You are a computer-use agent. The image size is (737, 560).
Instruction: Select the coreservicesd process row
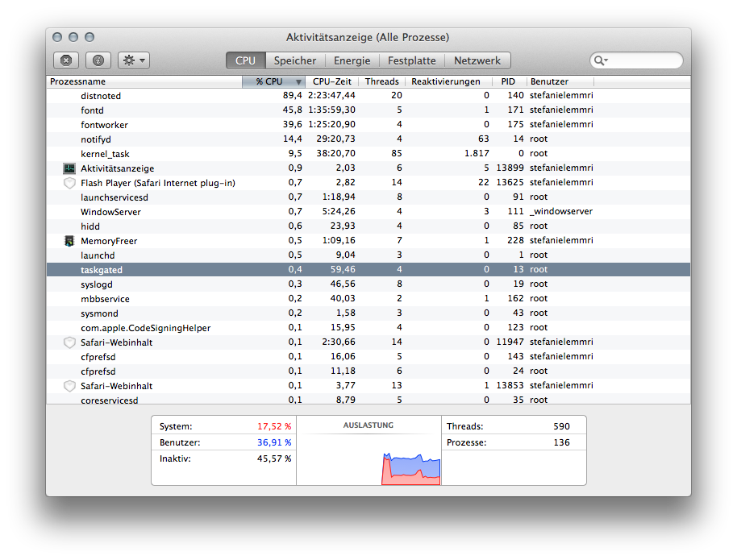[x=368, y=400]
